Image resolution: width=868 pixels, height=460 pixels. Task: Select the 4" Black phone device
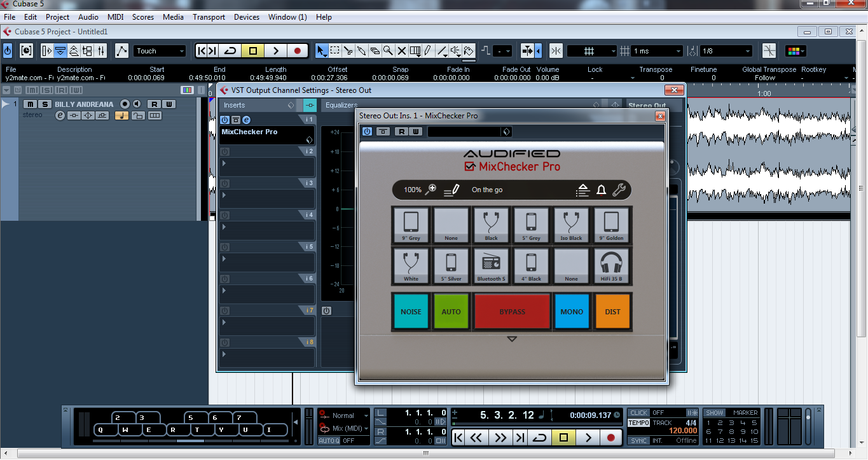[x=531, y=266]
